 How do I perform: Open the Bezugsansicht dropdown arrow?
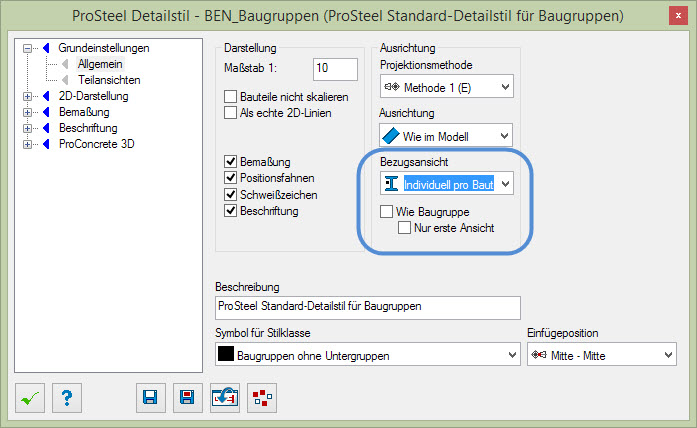[505, 184]
